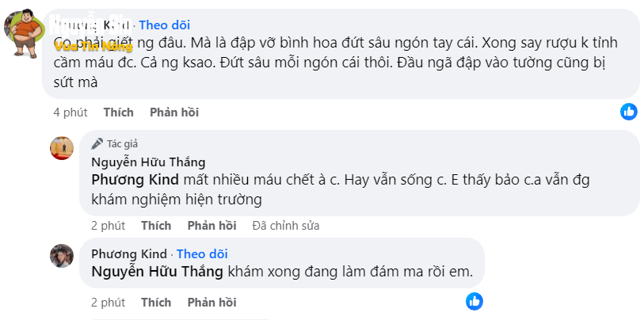Image resolution: width=644 pixels, height=320 pixels.
Task: Open Phương Kind name in last reply
Action: (x=129, y=253)
